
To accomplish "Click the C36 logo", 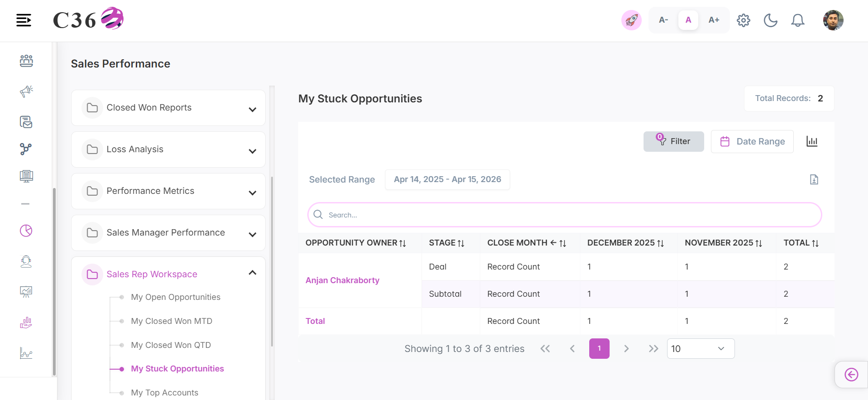I will point(88,19).
